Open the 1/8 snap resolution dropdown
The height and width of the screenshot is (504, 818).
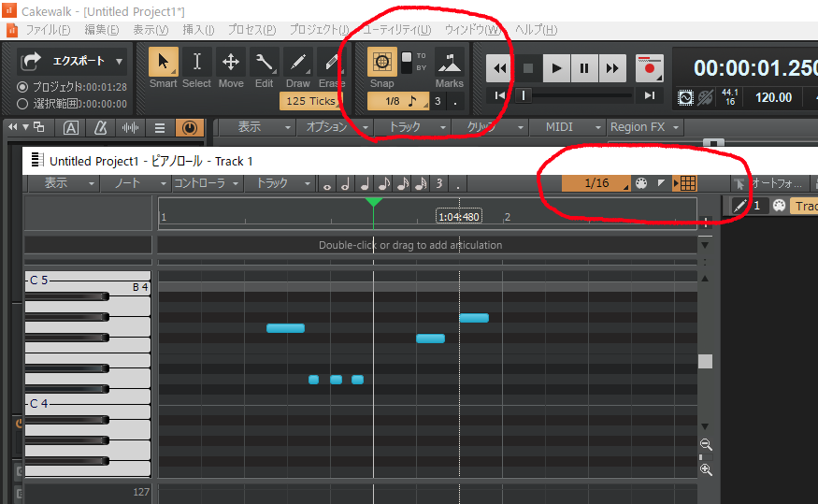[x=398, y=101]
